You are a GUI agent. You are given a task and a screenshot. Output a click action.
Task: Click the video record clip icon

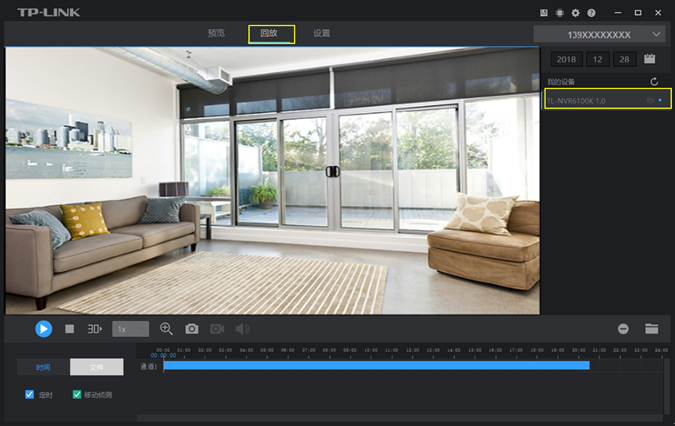click(217, 329)
